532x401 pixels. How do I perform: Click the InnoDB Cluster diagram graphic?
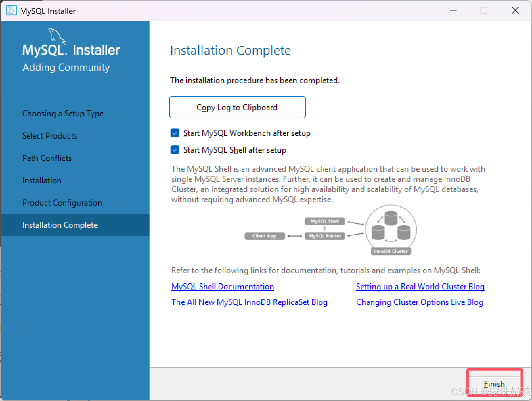(x=391, y=230)
